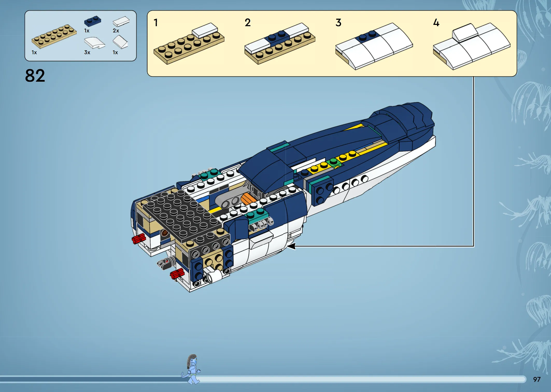Click the sub-step 4 finished assembly image
The width and height of the screenshot is (551, 392).
472,46
